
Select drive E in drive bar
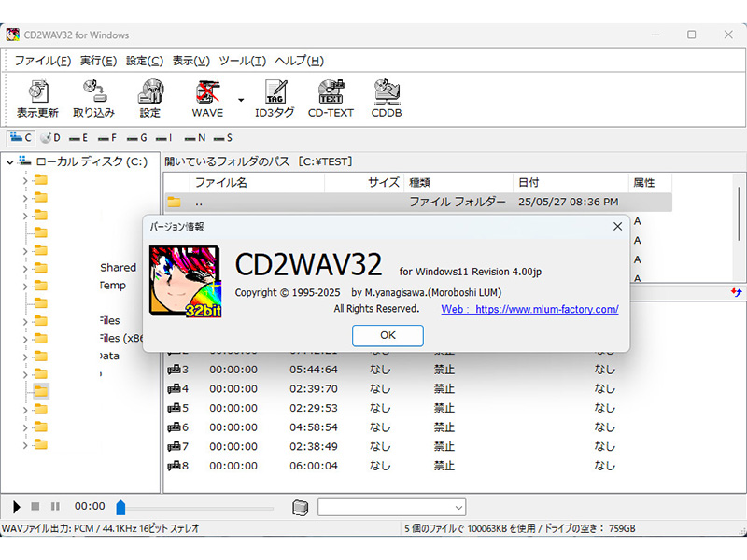78,138
